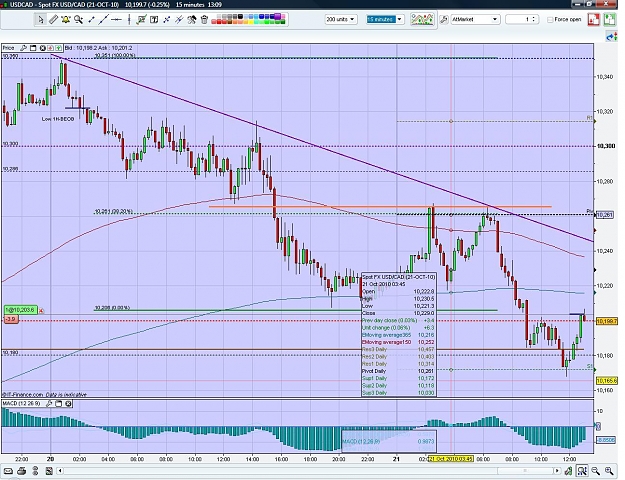The height and width of the screenshot is (480, 625).
Task: Select the Fibonacci retracement tool
Action: (x=167, y=19)
